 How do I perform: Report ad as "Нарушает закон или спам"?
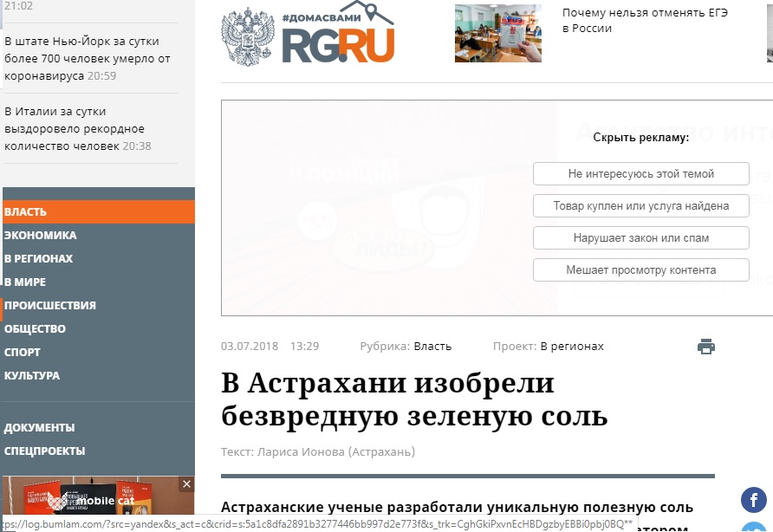(x=640, y=237)
